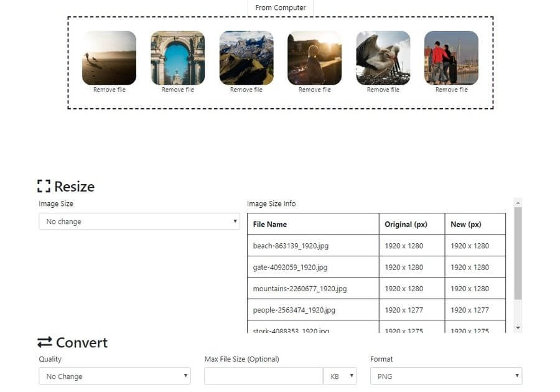This screenshot has height=392, width=560.
Task: Click the size table scroll down arrow
Action: point(518,328)
